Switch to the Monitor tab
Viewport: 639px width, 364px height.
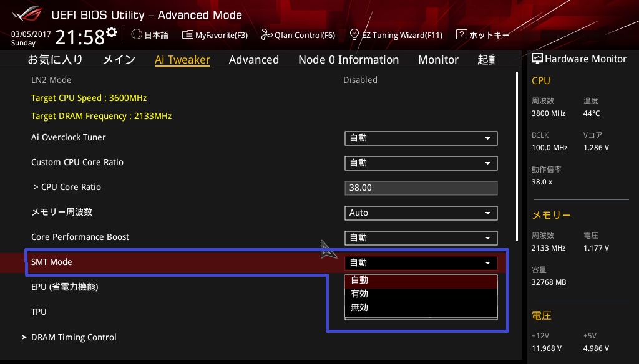coord(438,60)
